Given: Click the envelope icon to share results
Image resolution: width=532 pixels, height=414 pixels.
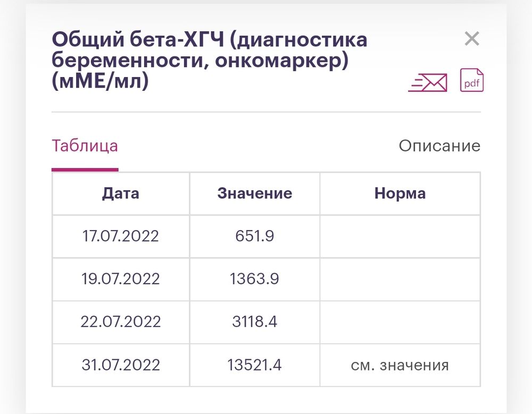Looking at the screenshot, I should (x=428, y=82).
